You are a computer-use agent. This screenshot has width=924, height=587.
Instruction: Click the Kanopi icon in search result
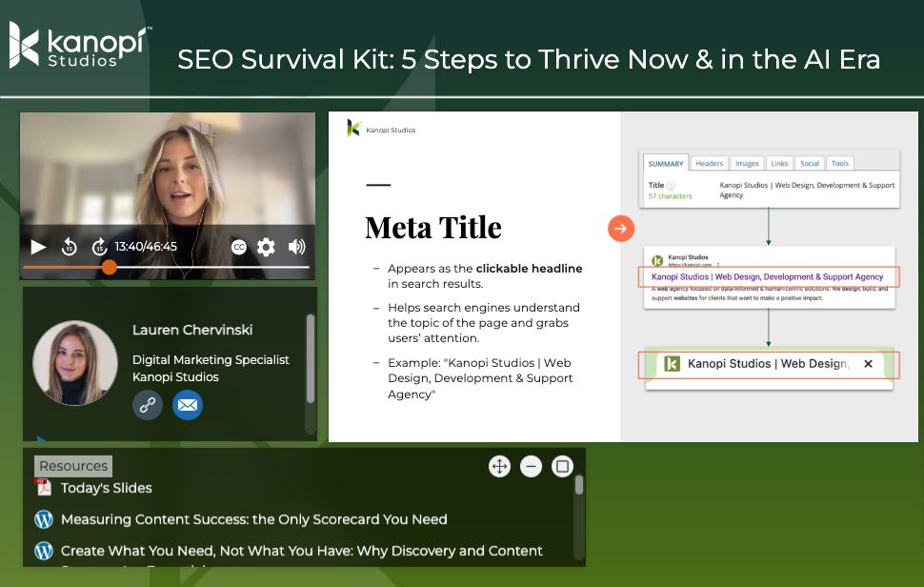657,260
